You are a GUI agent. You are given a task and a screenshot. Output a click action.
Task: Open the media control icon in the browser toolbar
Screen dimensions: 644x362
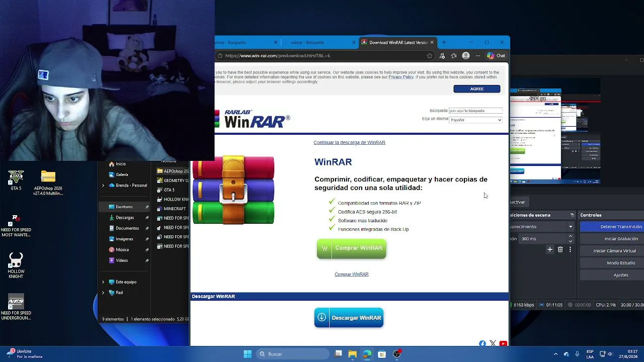[x=442, y=56]
